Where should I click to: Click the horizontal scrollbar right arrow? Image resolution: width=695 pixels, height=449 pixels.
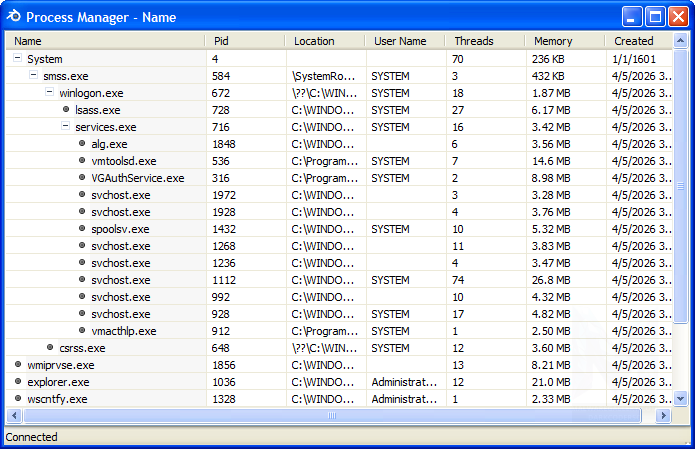pos(663,415)
